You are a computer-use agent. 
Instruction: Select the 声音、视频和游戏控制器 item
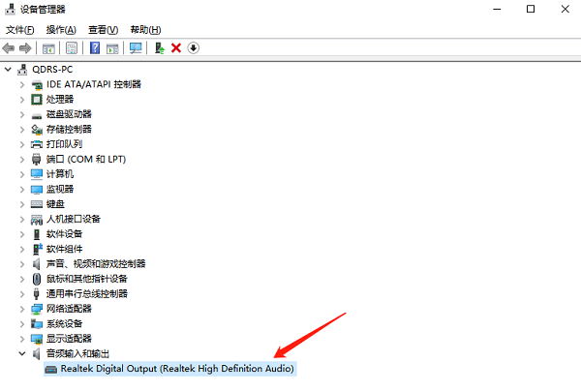(96, 263)
